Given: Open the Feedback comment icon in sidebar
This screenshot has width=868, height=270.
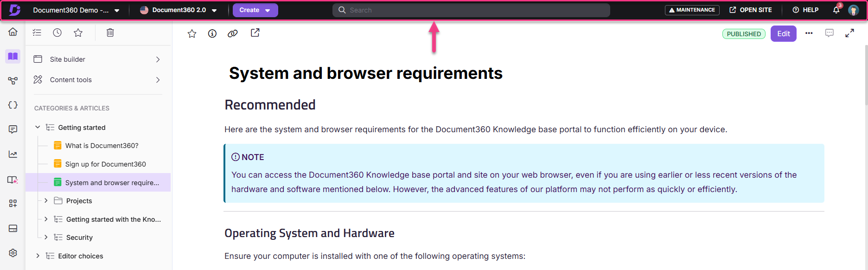Looking at the screenshot, I should tap(13, 129).
